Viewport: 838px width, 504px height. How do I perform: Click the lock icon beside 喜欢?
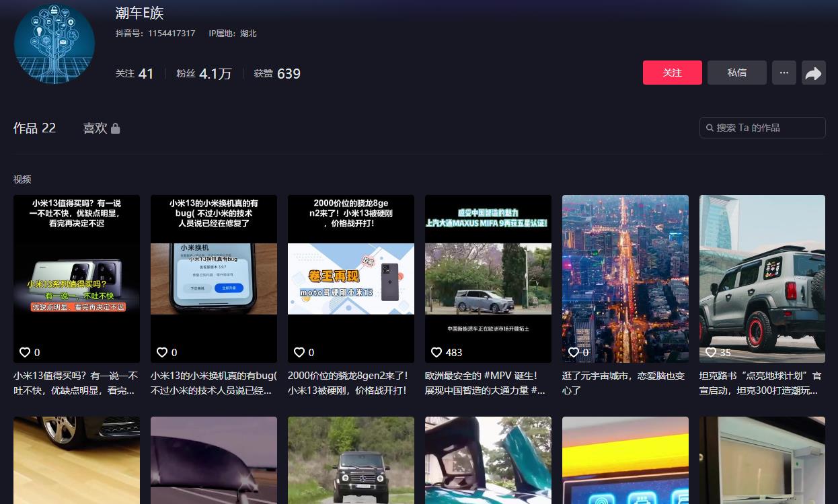[x=116, y=128]
